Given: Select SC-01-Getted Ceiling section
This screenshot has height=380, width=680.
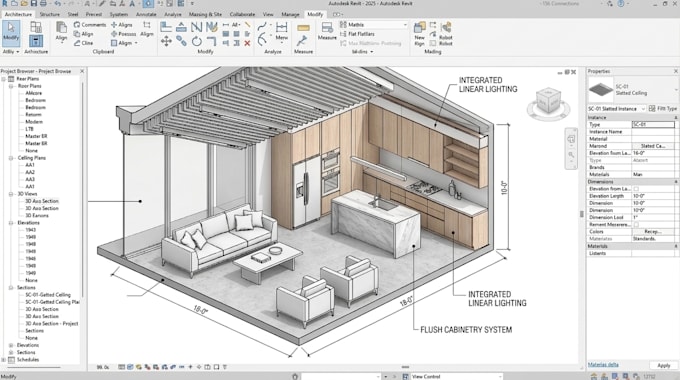Looking at the screenshot, I should (48, 295).
